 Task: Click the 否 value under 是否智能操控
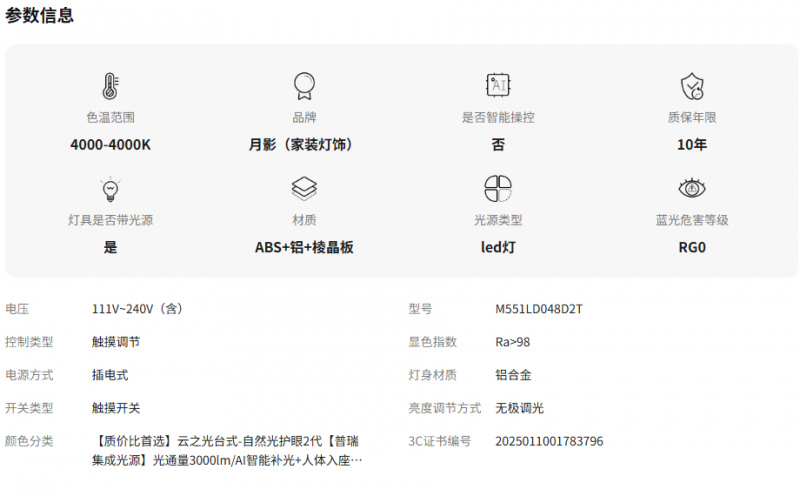click(x=498, y=144)
